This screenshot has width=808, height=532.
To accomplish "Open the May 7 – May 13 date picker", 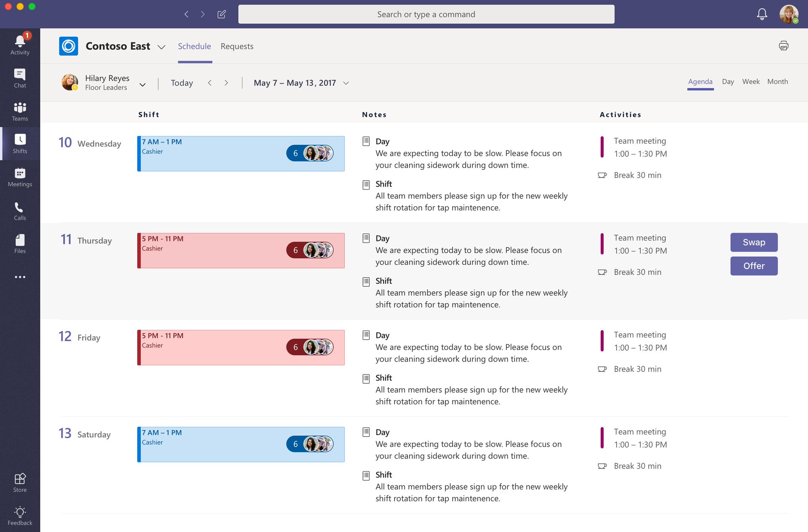I will click(301, 83).
